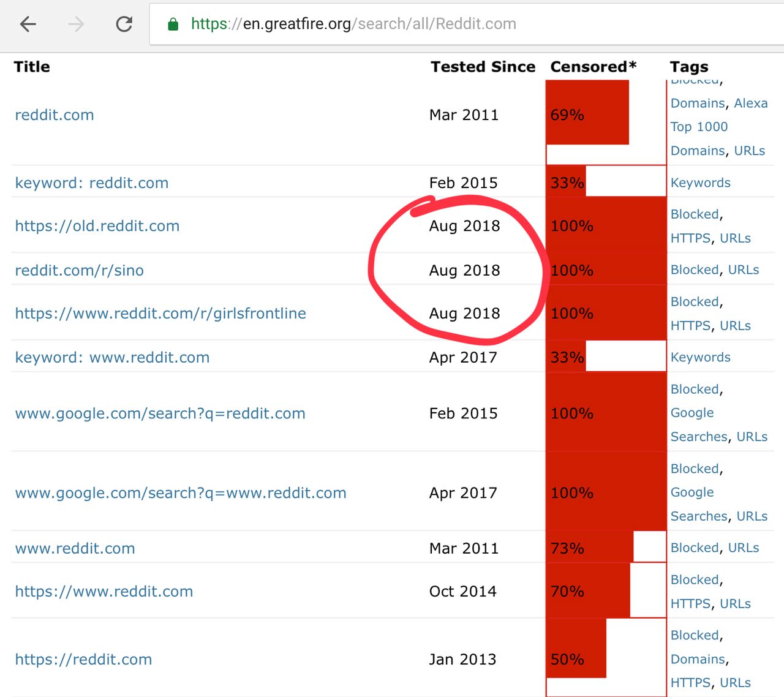Click URLs tag in www.reddit.com 73% row

coord(744,548)
